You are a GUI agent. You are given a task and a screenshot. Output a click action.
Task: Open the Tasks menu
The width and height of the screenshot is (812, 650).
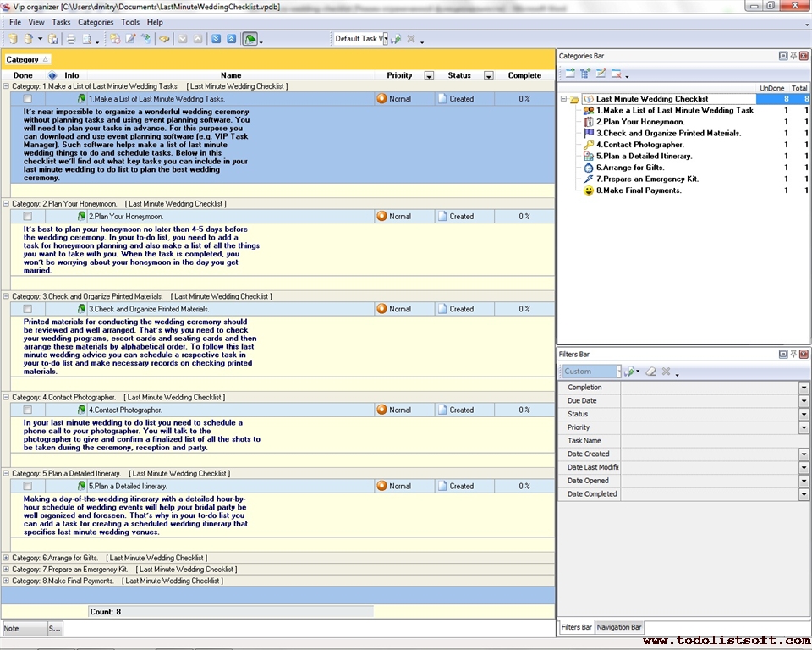pyautogui.click(x=61, y=22)
